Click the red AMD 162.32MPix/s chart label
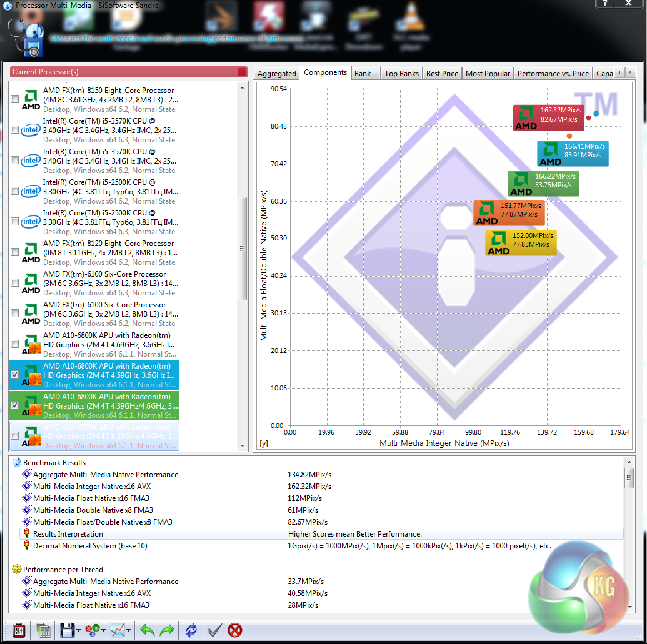The height and width of the screenshot is (644, 647). coord(549,117)
